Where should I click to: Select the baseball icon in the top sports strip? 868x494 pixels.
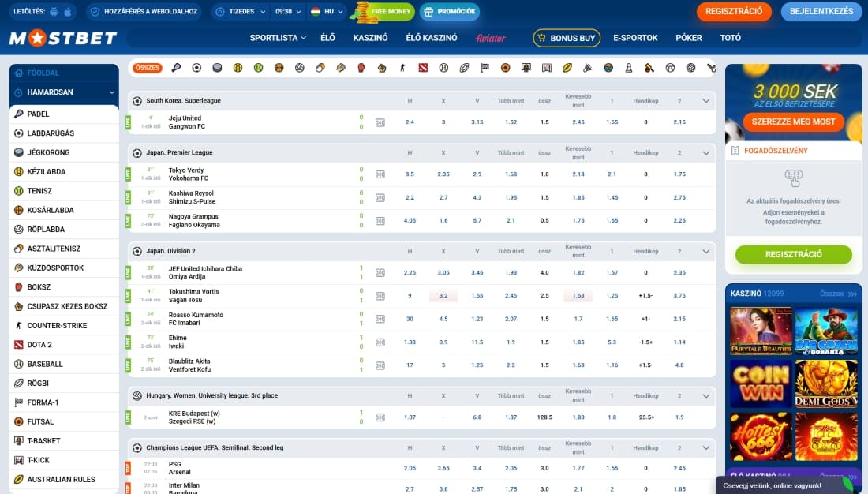pos(443,68)
